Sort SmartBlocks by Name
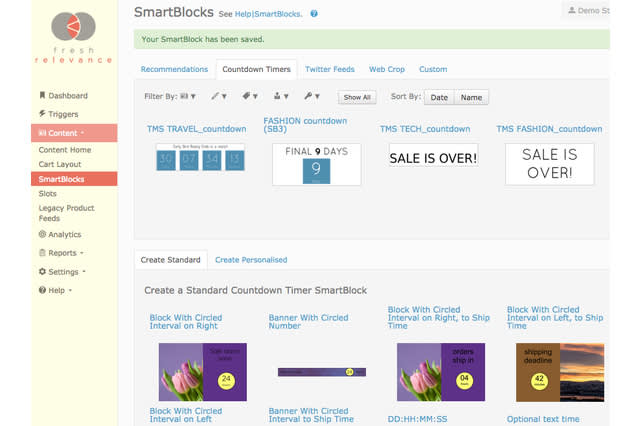 click(471, 98)
